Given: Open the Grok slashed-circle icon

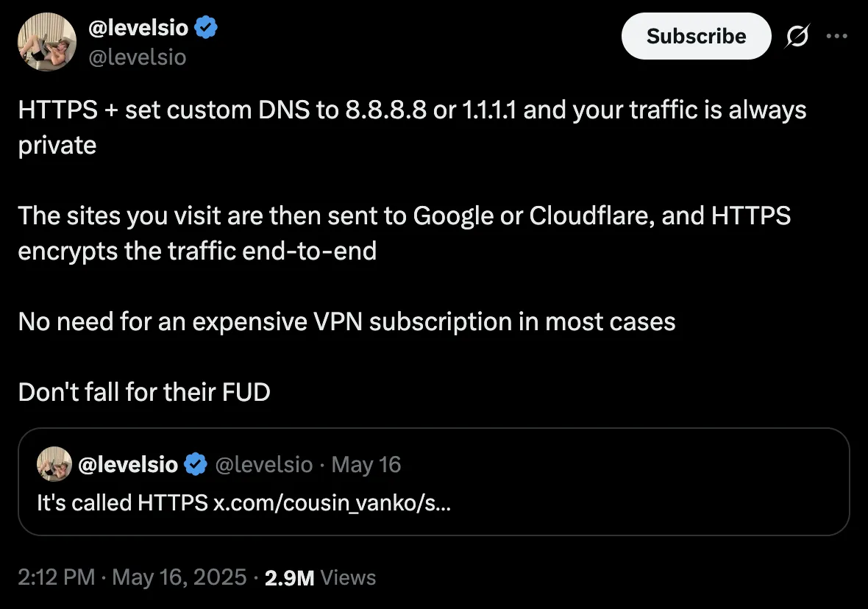Looking at the screenshot, I should pyautogui.click(x=797, y=37).
